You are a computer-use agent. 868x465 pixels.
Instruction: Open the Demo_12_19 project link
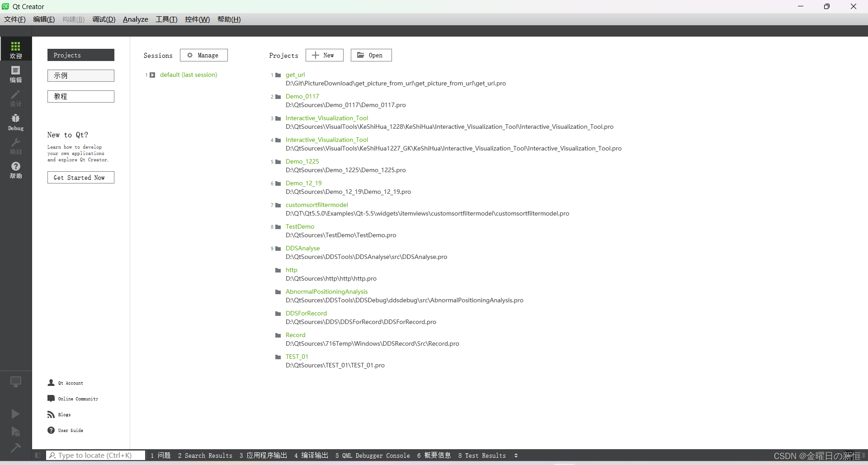(x=304, y=183)
